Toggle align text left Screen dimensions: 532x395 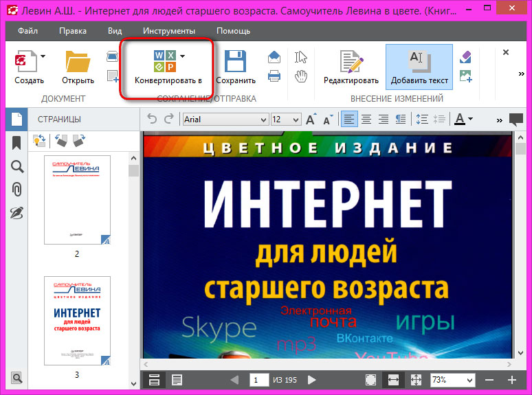(349, 120)
